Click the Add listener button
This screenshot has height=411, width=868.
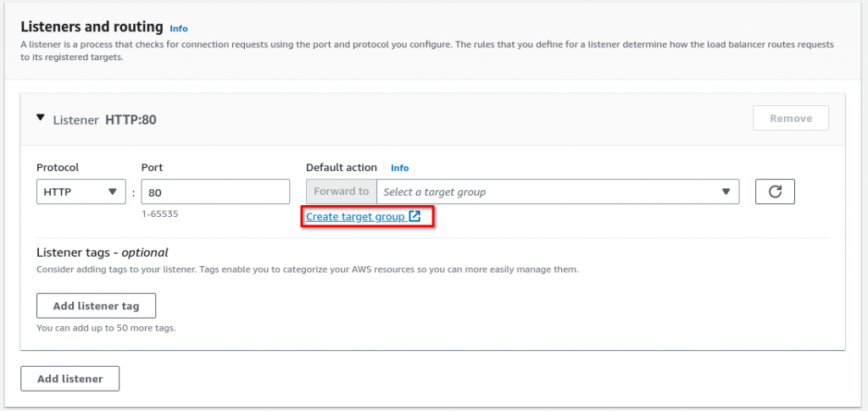tap(70, 379)
